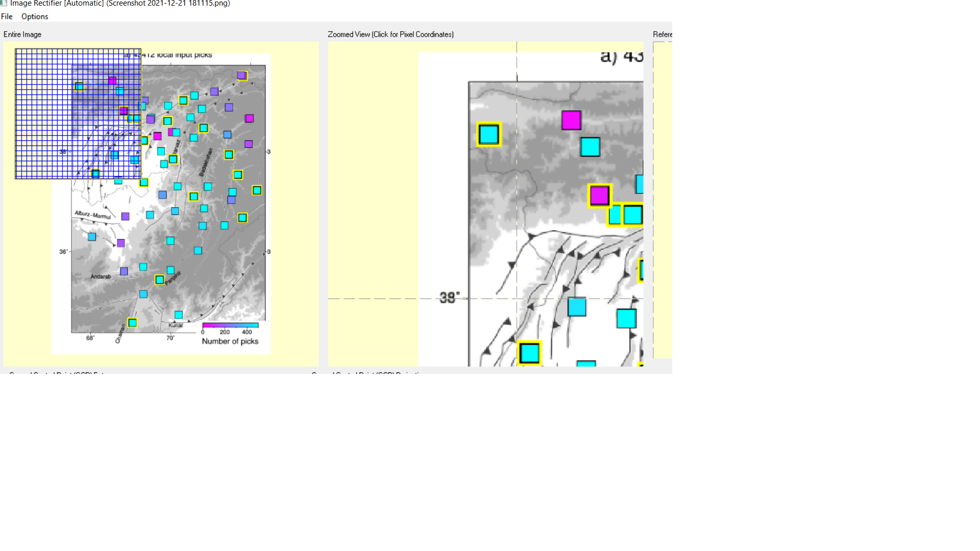Image resolution: width=980 pixels, height=551 pixels.
Task: Open the File menu
Action: (7, 16)
